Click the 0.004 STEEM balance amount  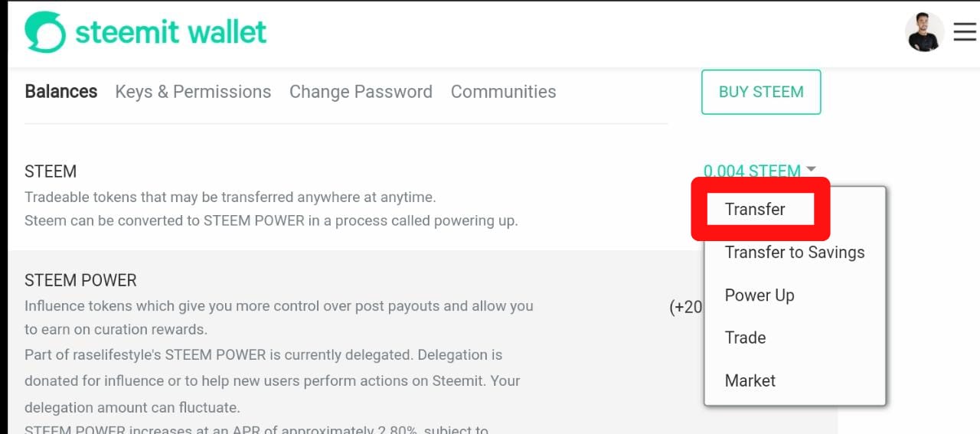752,171
